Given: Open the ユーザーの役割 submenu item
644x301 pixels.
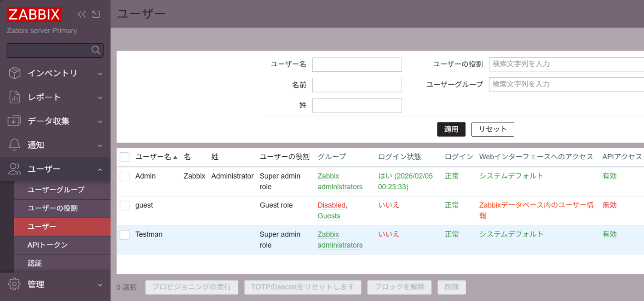Looking at the screenshot, I should [x=62, y=208].
